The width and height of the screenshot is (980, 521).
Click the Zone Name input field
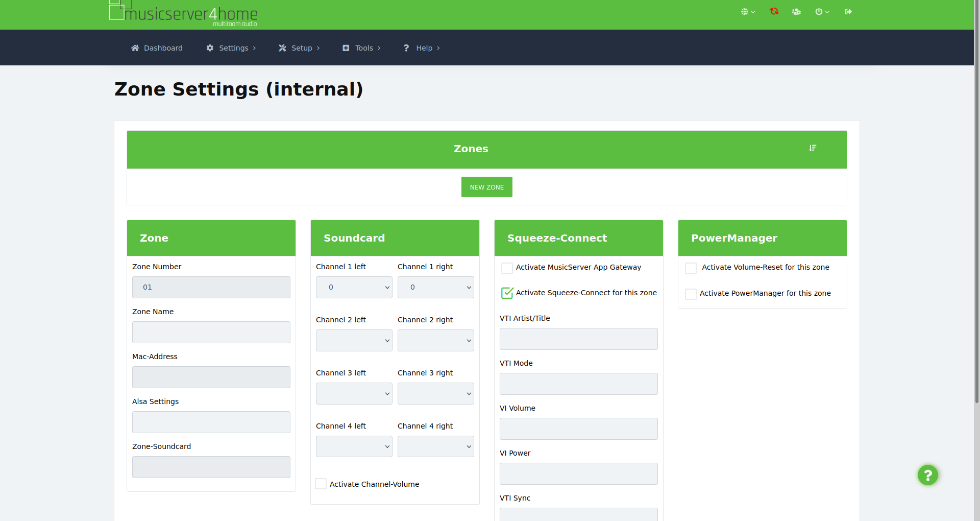point(211,333)
